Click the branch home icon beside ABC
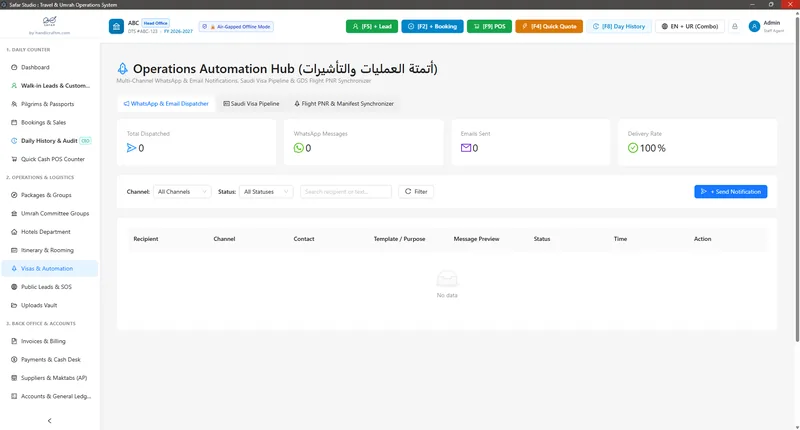Image resolution: width=800 pixels, height=430 pixels. tap(116, 27)
